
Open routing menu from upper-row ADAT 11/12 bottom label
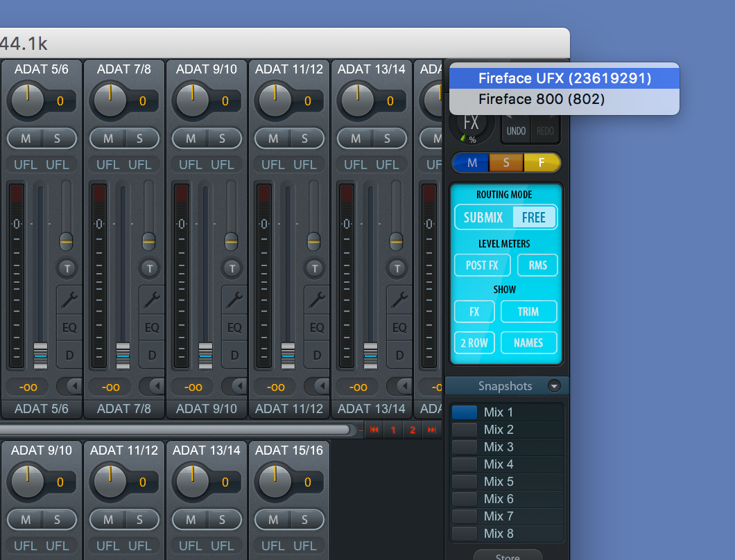click(x=288, y=409)
